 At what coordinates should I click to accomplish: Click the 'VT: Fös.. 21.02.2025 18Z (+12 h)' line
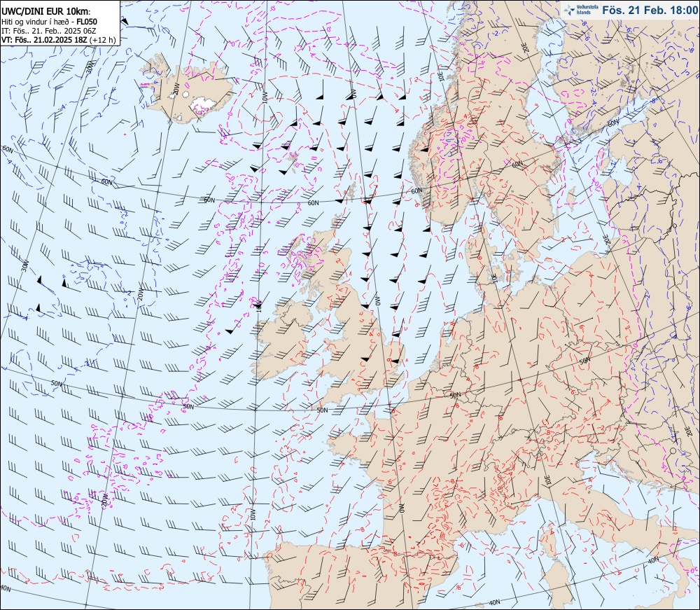pyautogui.click(x=59, y=40)
